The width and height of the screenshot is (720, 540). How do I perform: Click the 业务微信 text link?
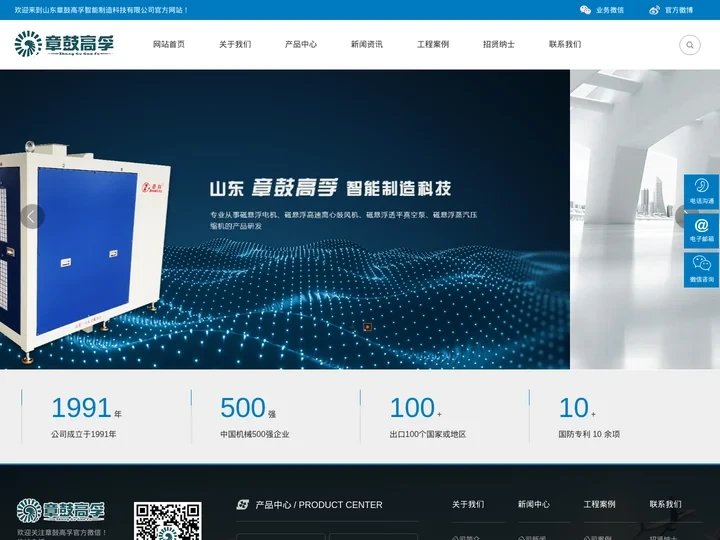coord(610,10)
